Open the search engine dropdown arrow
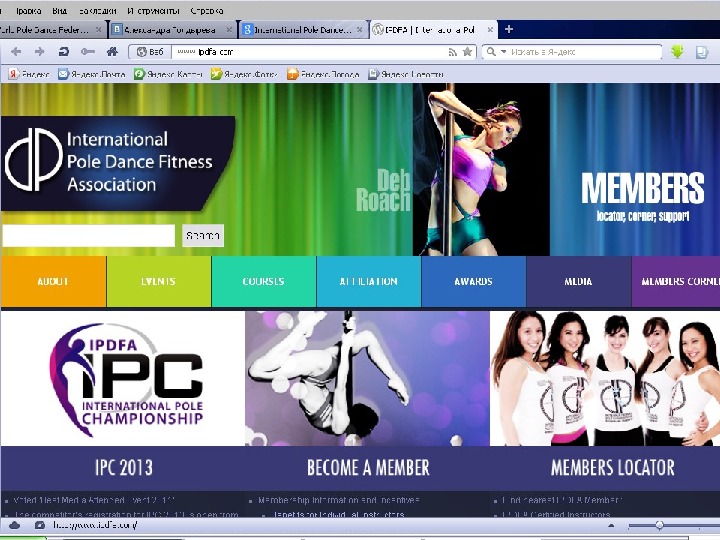Viewport: 720px width, 540px height. [503, 51]
